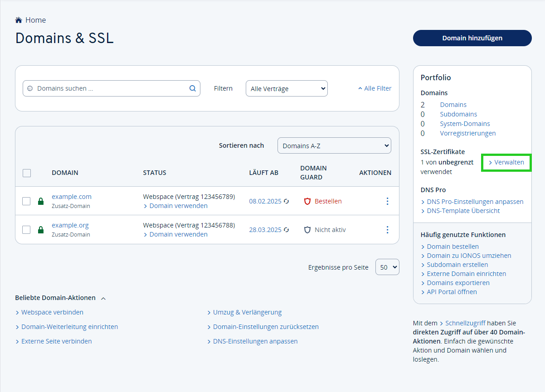
Task: Click the Home icon in breadcrumb
Action: tap(19, 20)
